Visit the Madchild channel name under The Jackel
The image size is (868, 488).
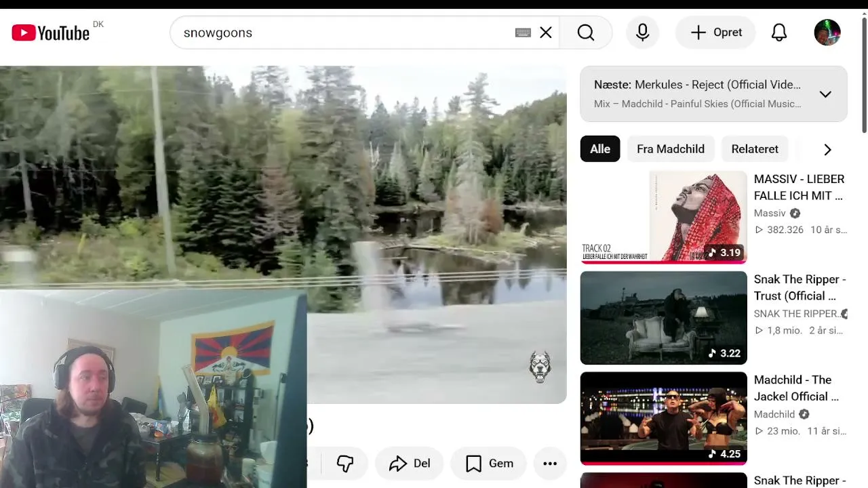click(774, 414)
